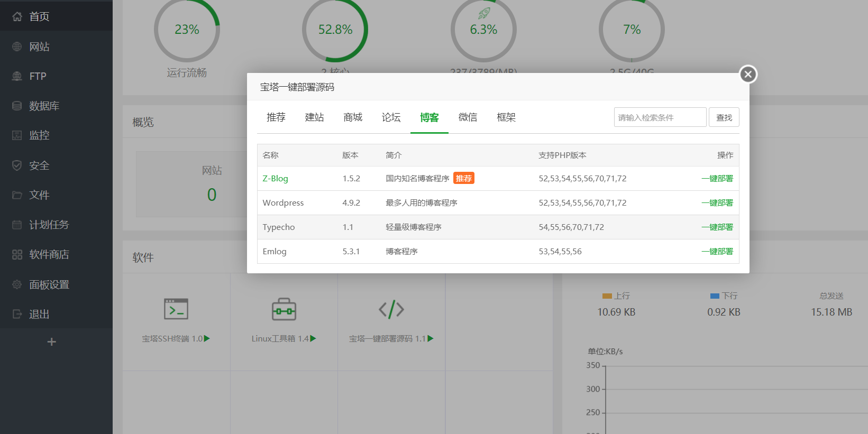Switch to the 推荐 tab
The width and height of the screenshot is (868, 434).
tap(276, 117)
